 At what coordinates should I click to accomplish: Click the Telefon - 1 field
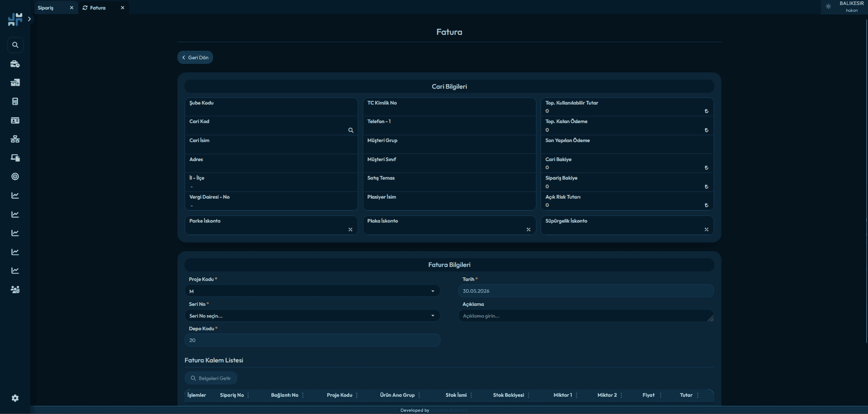(449, 125)
